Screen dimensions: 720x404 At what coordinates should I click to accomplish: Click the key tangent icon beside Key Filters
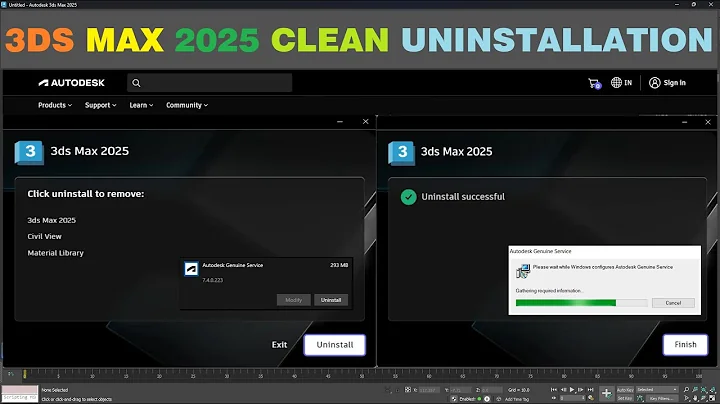pos(640,398)
